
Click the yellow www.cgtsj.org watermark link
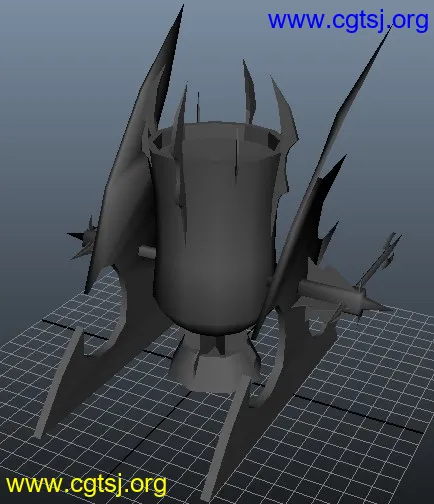point(86,484)
